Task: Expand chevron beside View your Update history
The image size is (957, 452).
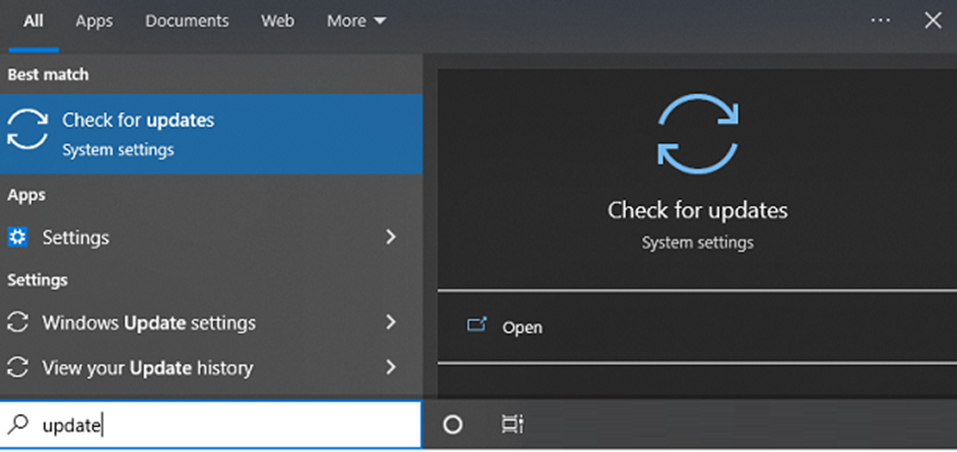Action: tap(391, 368)
